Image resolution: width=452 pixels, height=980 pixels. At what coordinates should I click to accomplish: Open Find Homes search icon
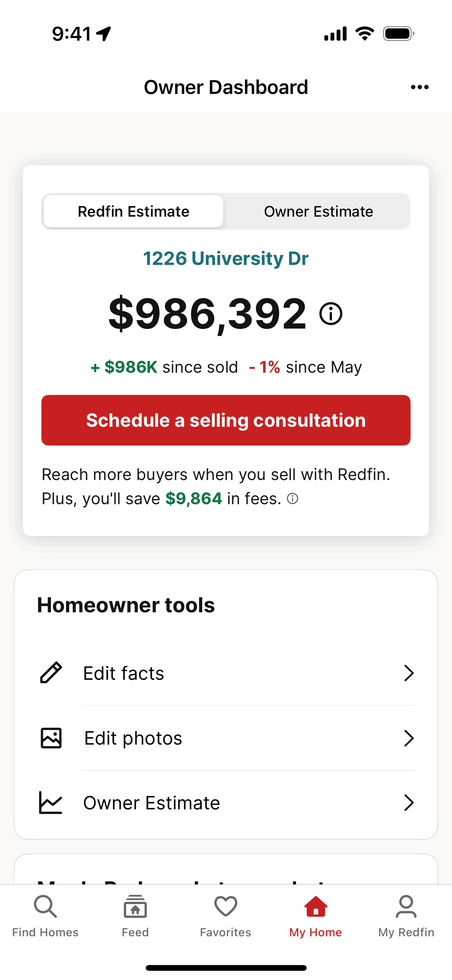pyautogui.click(x=45, y=906)
